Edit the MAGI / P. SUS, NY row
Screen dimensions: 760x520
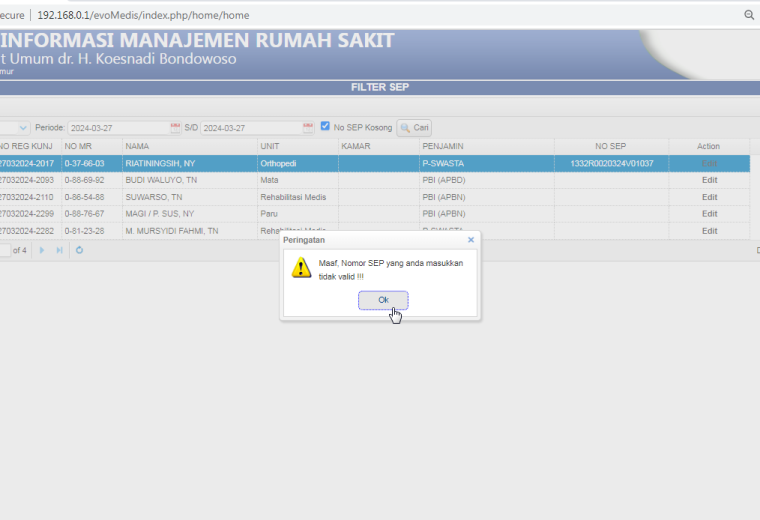click(x=709, y=214)
